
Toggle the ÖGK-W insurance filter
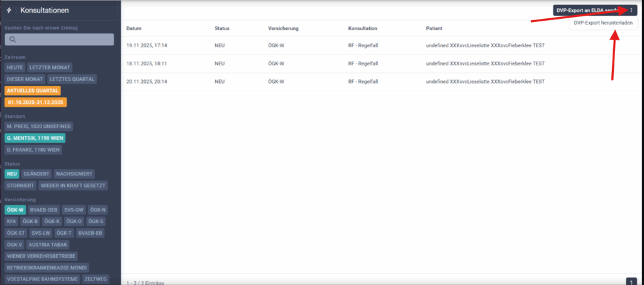(x=14, y=210)
